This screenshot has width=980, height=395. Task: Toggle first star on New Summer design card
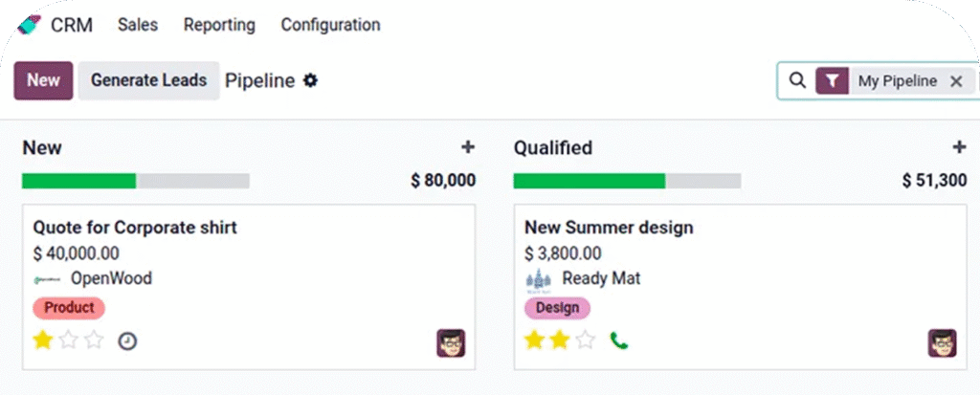(534, 340)
